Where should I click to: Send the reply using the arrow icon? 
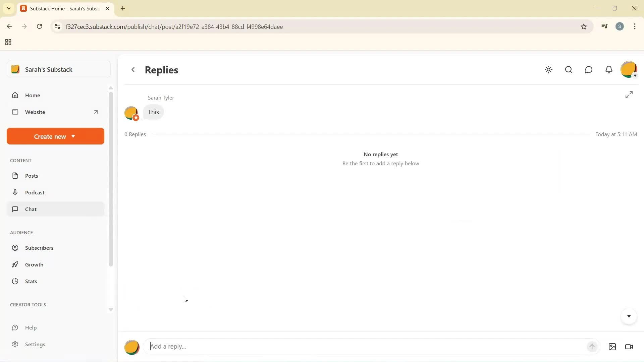coord(592,347)
